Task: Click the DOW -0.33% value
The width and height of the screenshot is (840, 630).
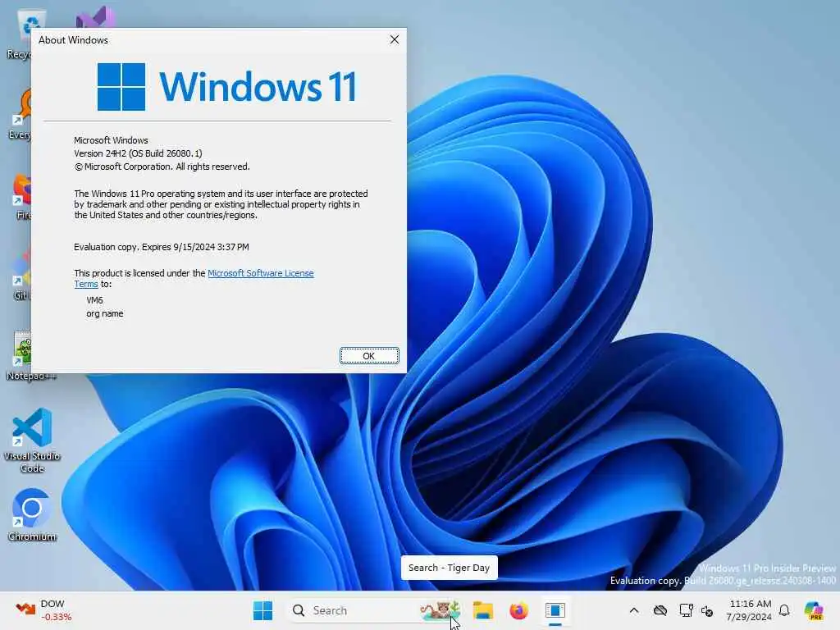Action: 56,617
